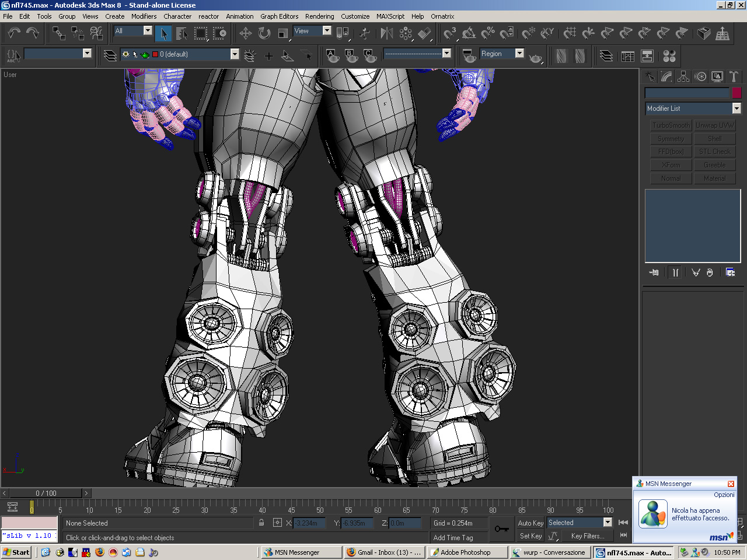Activate the Select and Move tool

246,34
